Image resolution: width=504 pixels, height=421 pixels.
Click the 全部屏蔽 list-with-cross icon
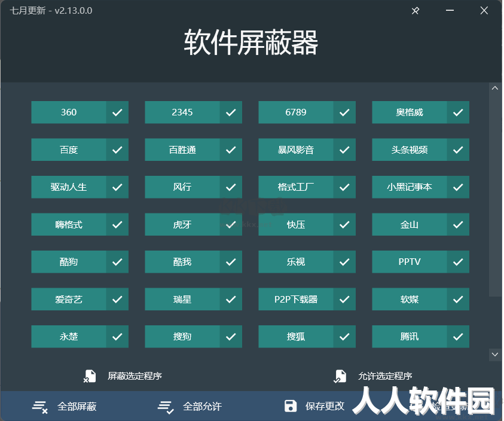coord(40,407)
